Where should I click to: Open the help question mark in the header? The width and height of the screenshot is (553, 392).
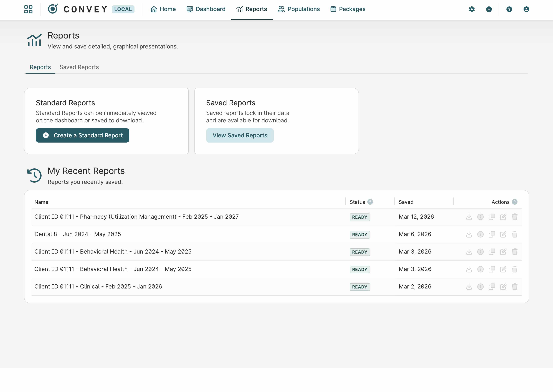click(x=509, y=9)
